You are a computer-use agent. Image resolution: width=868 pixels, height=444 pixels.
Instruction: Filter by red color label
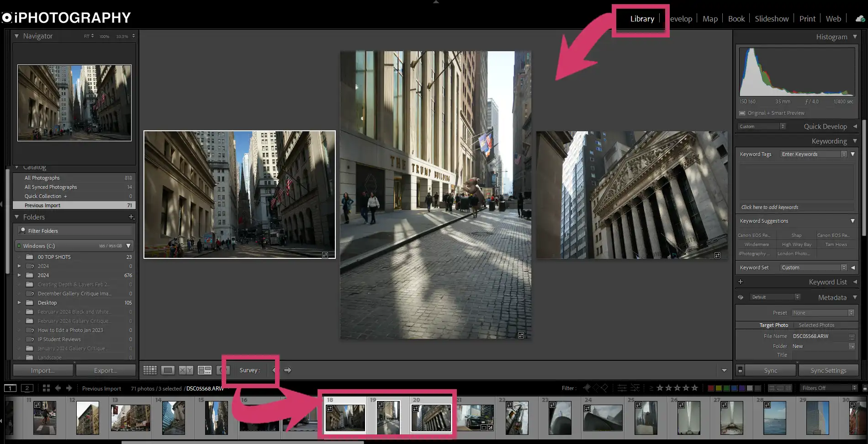pos(711,388)
